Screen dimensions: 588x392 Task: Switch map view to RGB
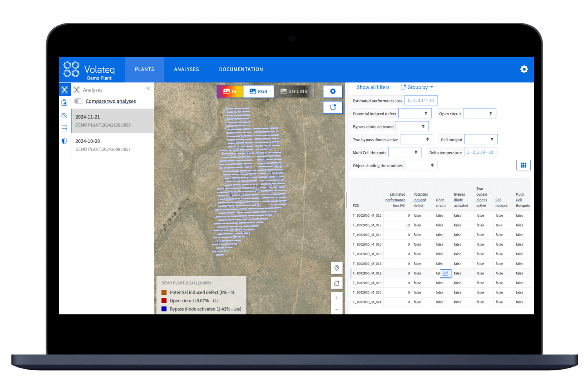pos(258,91)
